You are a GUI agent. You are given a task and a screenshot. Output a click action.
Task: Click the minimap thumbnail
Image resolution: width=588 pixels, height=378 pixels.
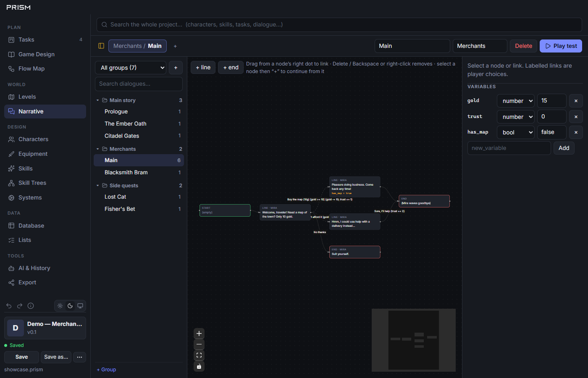(x=414, y=340)
